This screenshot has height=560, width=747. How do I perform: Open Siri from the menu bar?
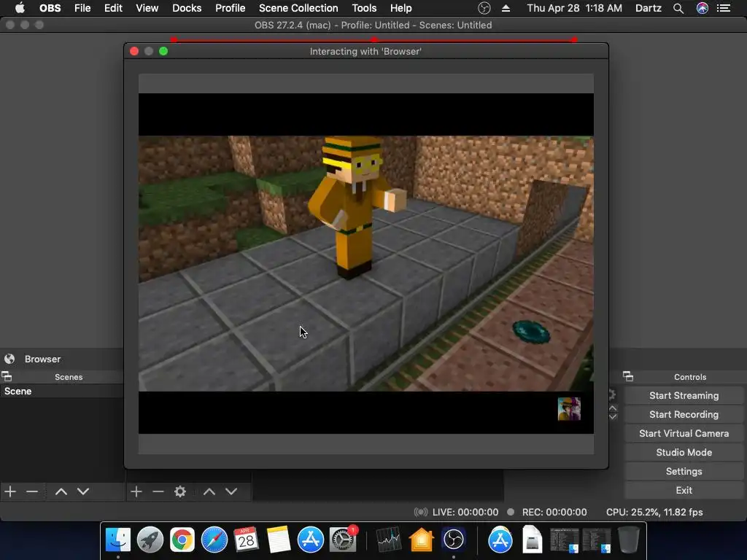pos(703,8)
